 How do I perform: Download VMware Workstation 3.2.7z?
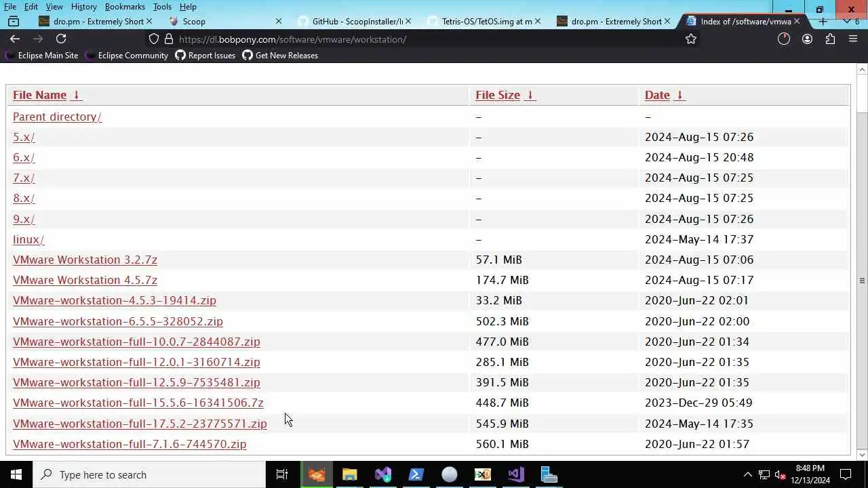click(x=85, y=260)
